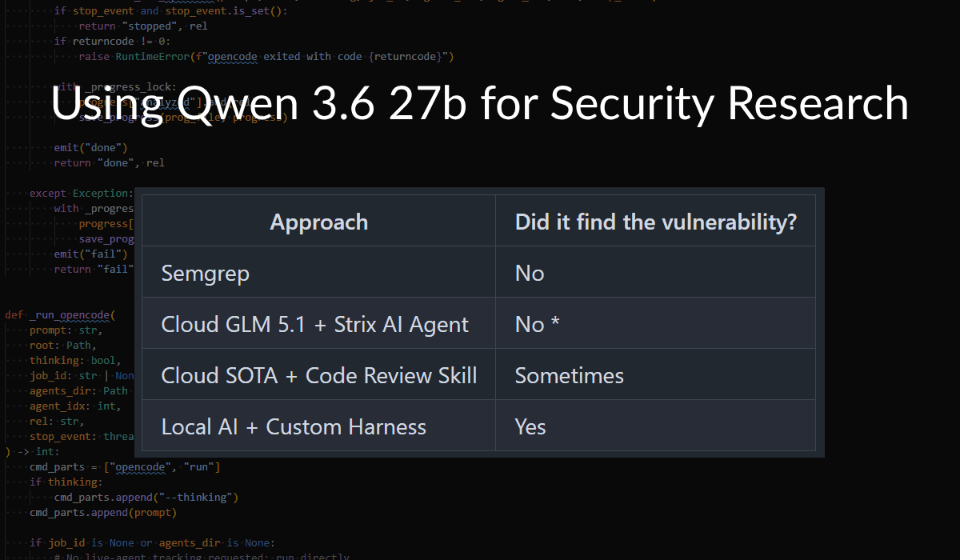Click the 'rel: str,' parameter line
Screen dimensions: 960x560
point(57,421)
